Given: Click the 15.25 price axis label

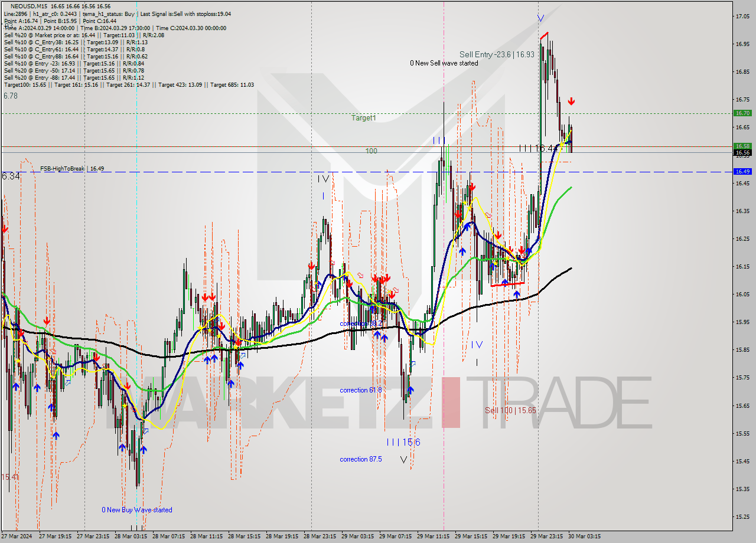Looking at the screenshot, I should (742, 517).
